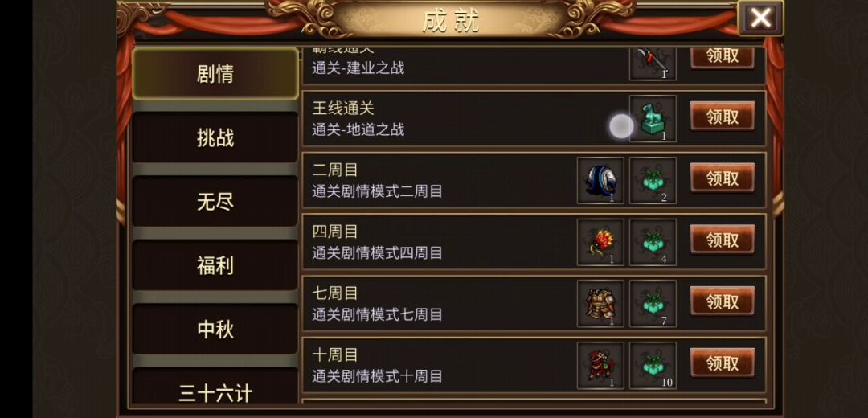Open the 中秋 tab
Screen dimensions: 868x418
click(x=215, y=330)
